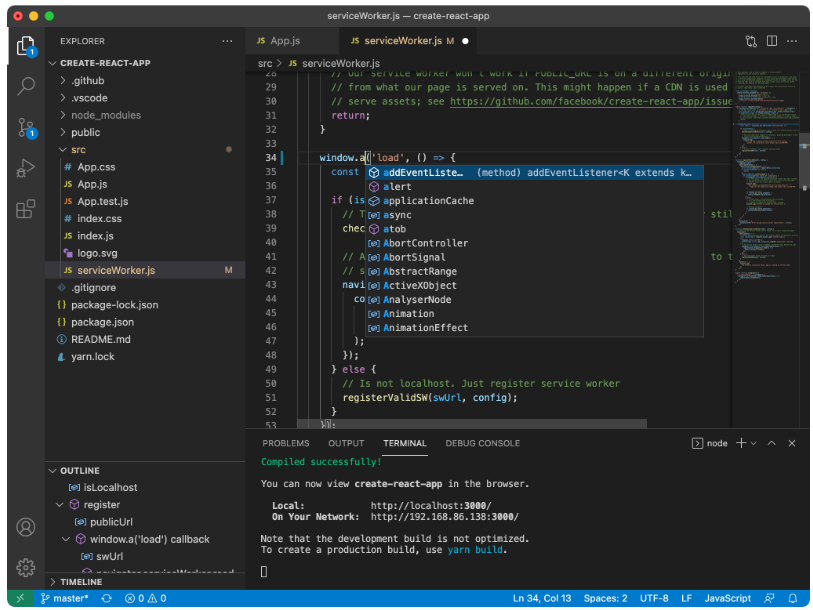Screen dimensions: 813x610
Task: Open the Source Control view
Action: (x=26, y=127)
